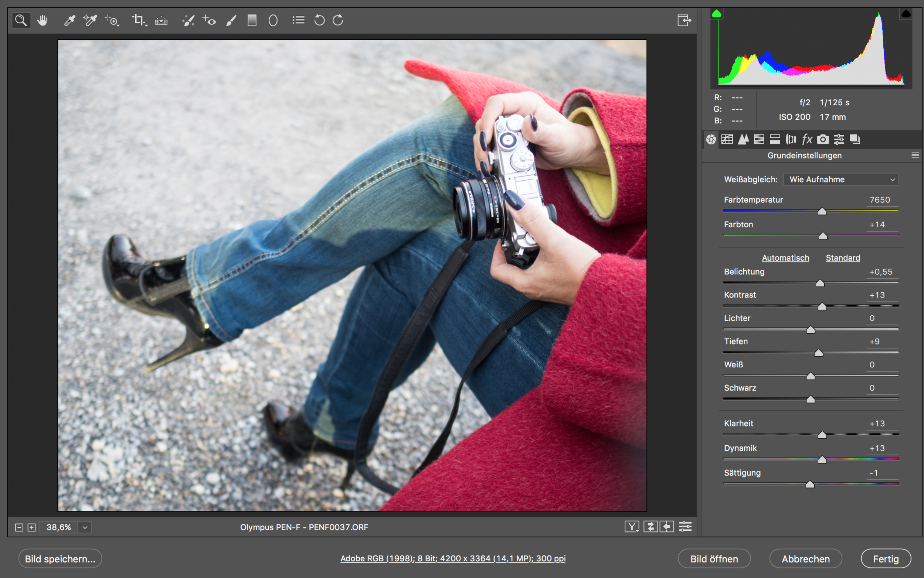
Task: Swap before and after settings
Action: (650, 527)
